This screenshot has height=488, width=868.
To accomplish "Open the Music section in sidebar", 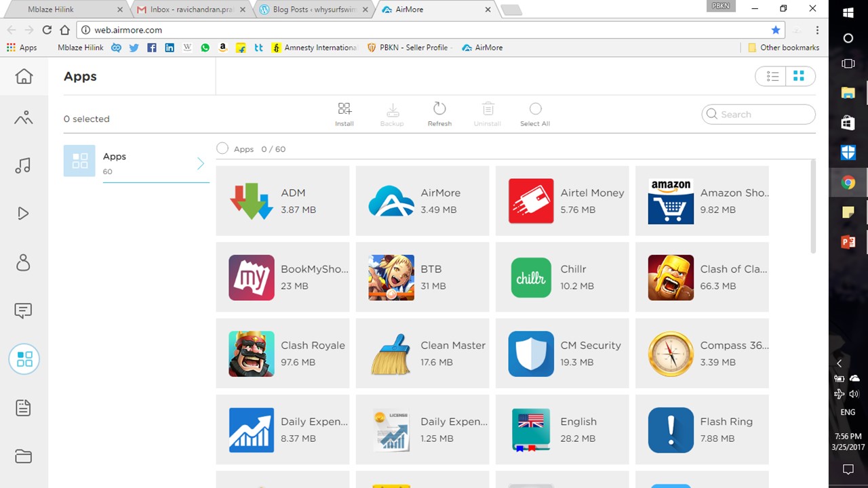I will point(24,165).
